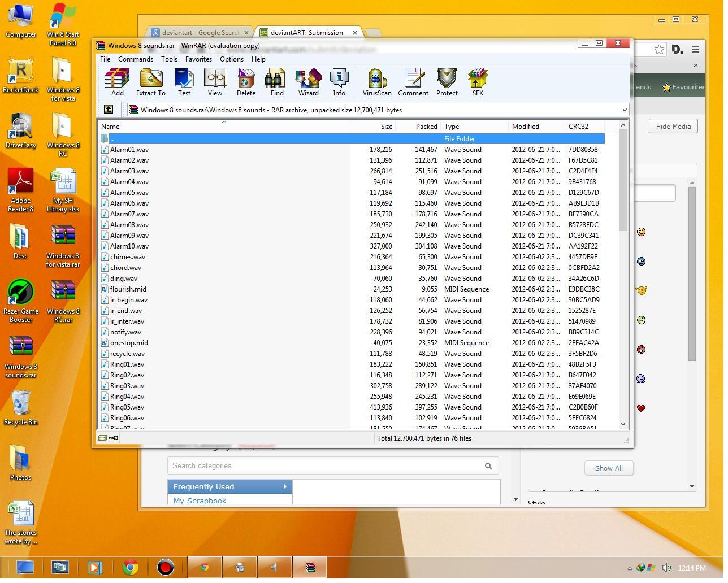Sort by the Modified column header
The image size is (728, 583).
[536, 127]
